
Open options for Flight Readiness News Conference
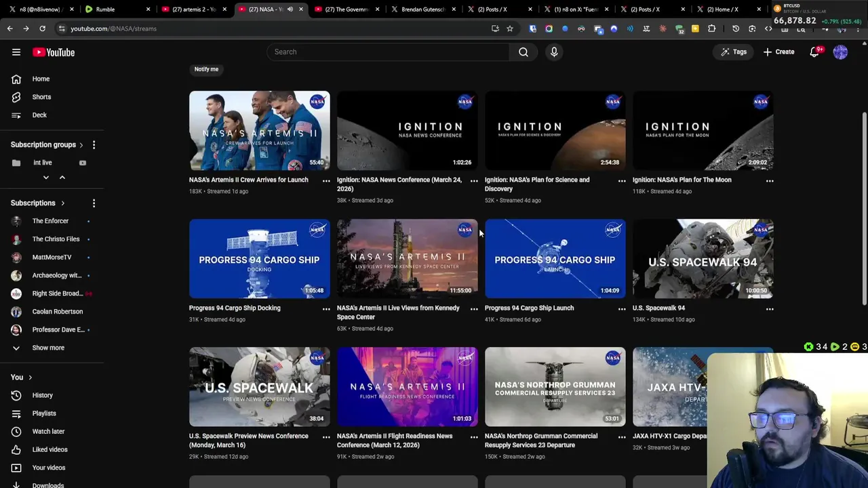point(474,437)
